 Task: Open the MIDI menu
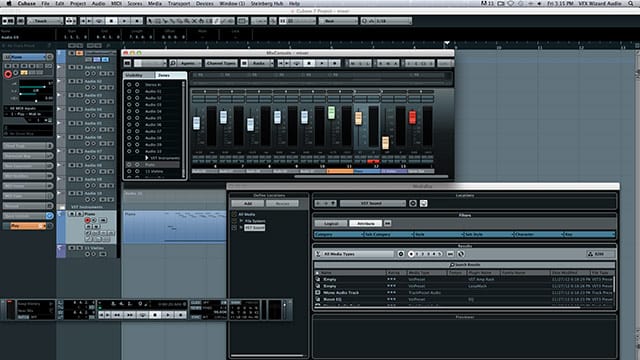(116, 3)
